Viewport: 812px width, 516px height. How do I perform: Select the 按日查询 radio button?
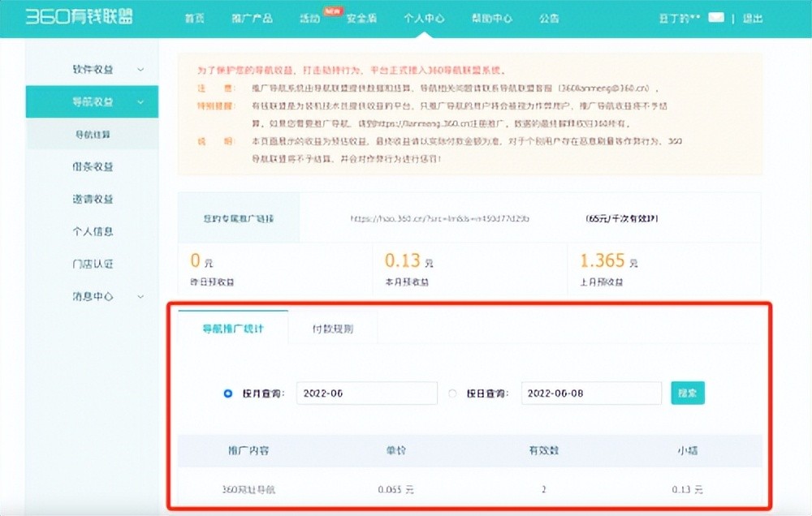(453, 393)
